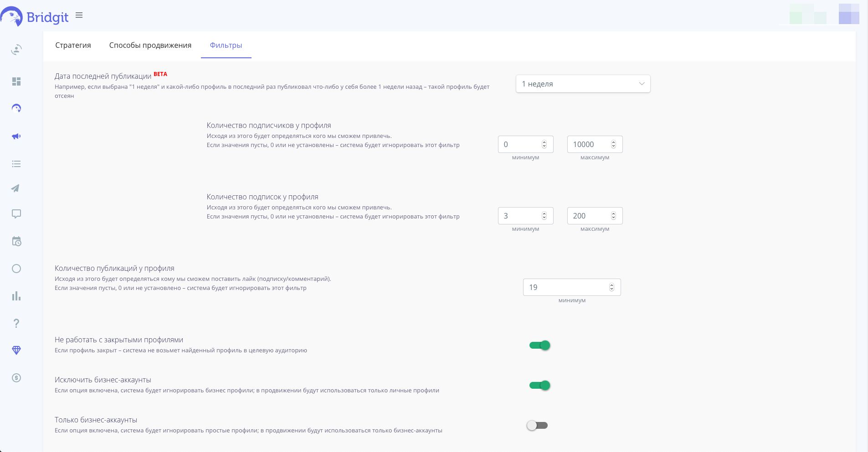
Task: Open the dashboard grid icon in sidebar
Action: (16, 81)
